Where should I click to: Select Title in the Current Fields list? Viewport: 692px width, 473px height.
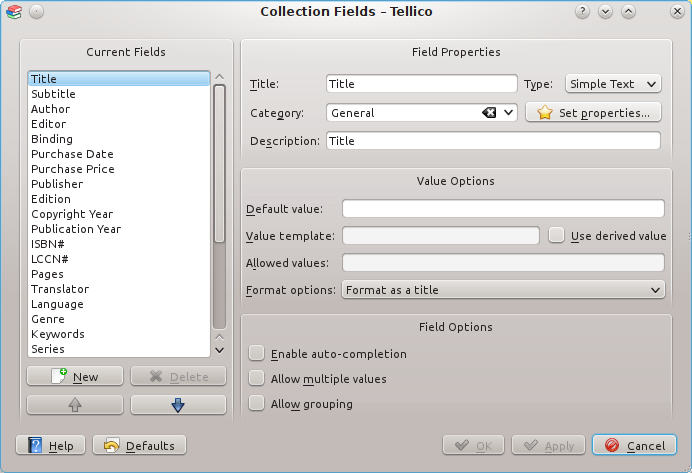point(119,79)
